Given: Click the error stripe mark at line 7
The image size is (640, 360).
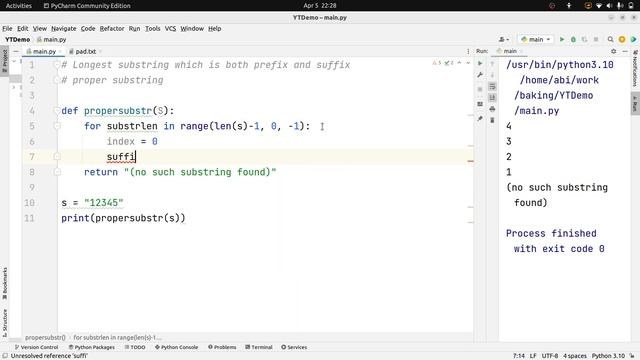Looking at the screenshot, I should [x=471, y=161].
